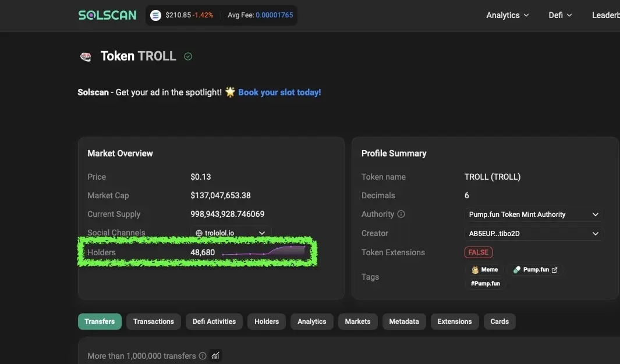
Task: Click the Meme tag emoji icon
Action: coord(475,270)
